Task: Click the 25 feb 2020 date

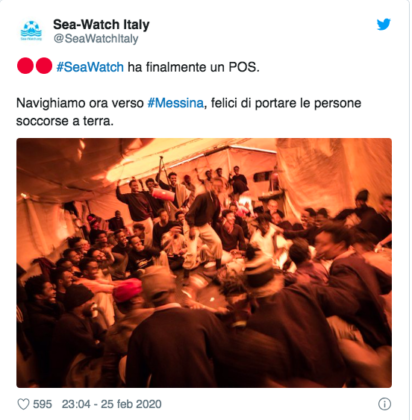Action: [x=131, y=404]
